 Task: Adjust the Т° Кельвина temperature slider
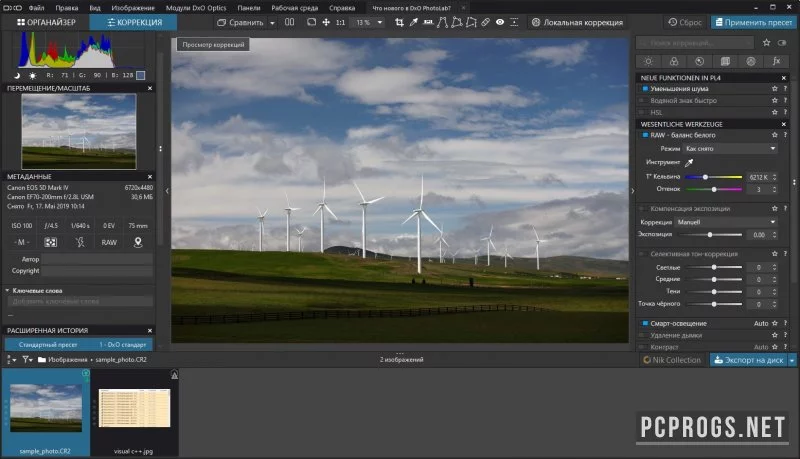pyautogui.click(x=714, y=177)
